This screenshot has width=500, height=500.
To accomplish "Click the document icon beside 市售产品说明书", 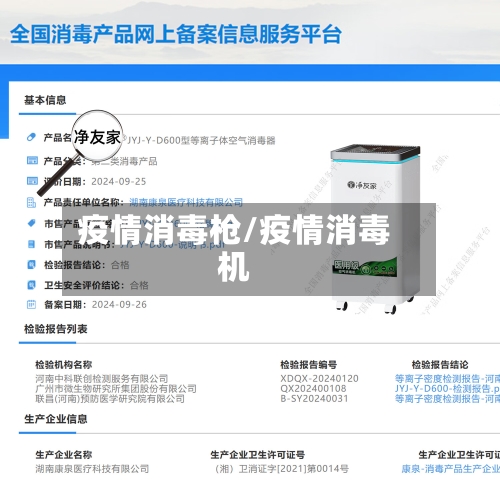I will point(31,244).
